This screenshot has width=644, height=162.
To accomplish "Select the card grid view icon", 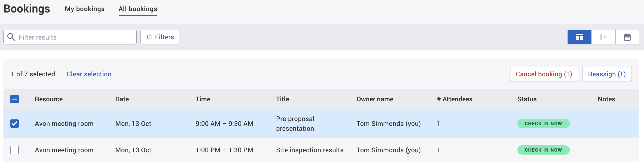I will click(579, 37).
